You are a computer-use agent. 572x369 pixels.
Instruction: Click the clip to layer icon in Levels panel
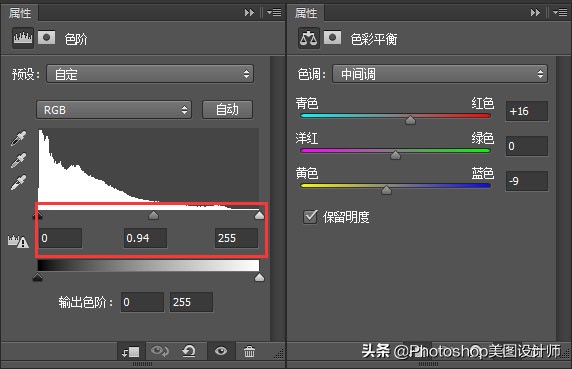tap(131, 351)
